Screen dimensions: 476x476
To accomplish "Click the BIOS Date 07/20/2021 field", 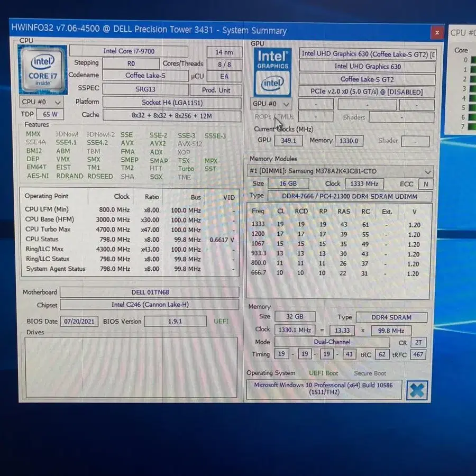I will pyautogui.click(x=79, y=321).
